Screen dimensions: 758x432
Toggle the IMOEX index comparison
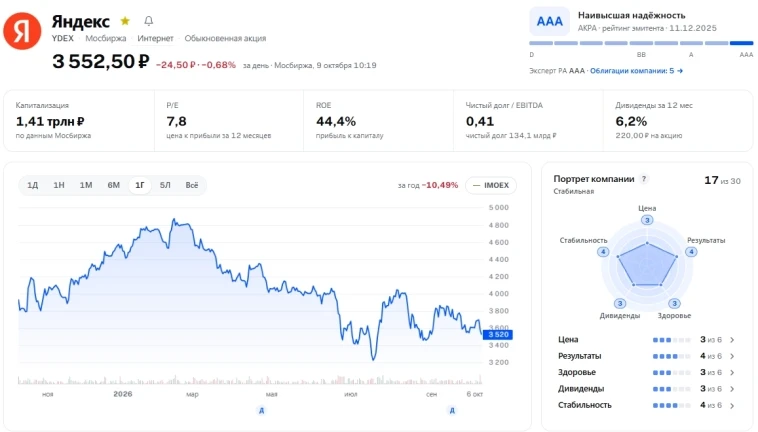pos(491,185)
